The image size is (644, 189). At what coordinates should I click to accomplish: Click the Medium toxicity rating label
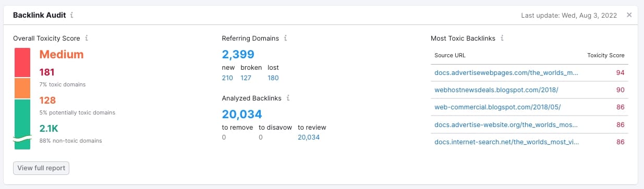point(62,54)
